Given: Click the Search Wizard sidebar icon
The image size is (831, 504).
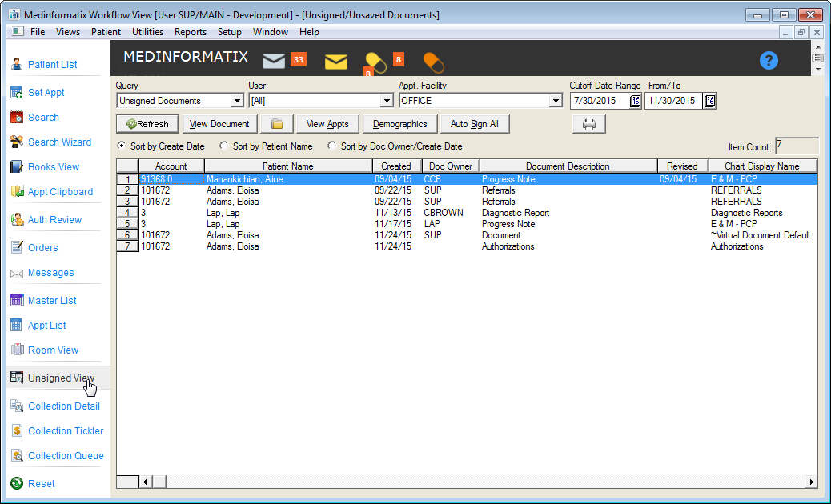Looking at the screenshot, I should [x=17, y=142].
